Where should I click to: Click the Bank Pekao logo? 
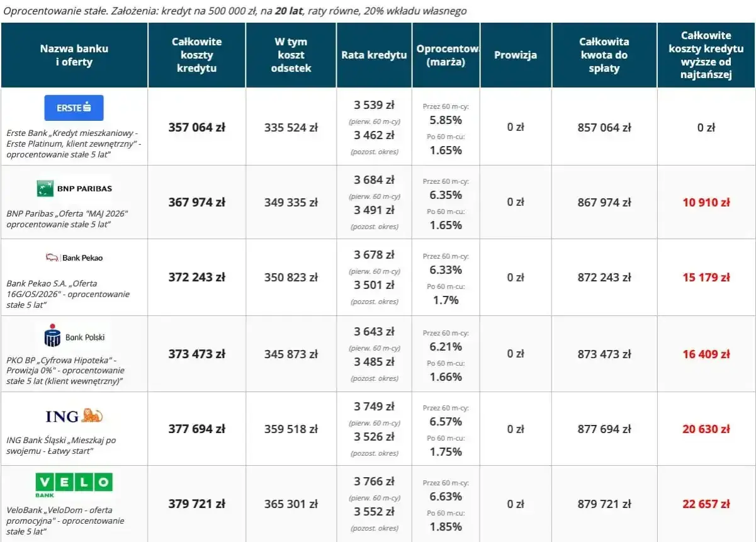tap(74, 257)
